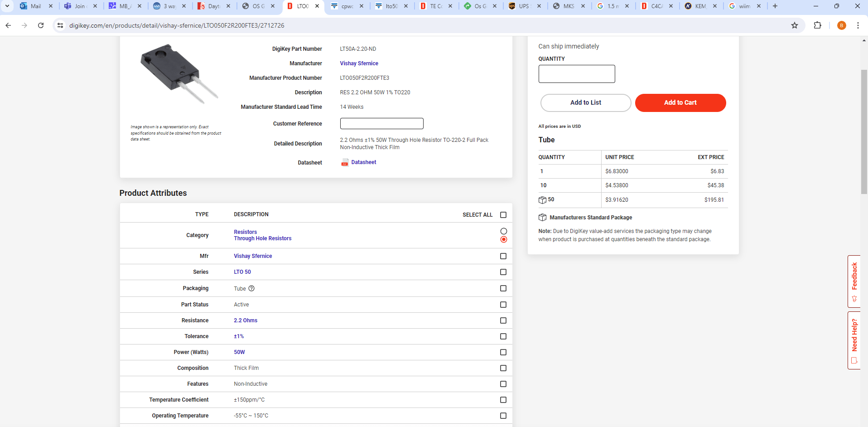Open Chrome profile avatar B
Screen dimensions: 868x427
click(841, 25)
